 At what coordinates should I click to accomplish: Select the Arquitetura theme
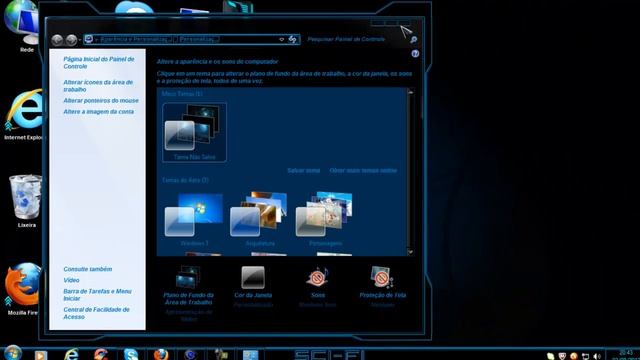[x=260, y=219]
